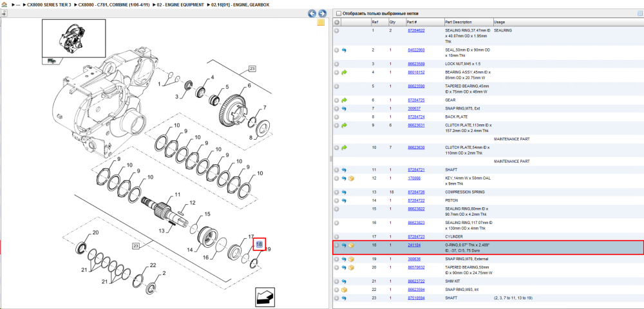This screenshot has width=644, height=309.
Task: Click the vehicle icon below the thumbnail
Action: (x=52, y=61)
